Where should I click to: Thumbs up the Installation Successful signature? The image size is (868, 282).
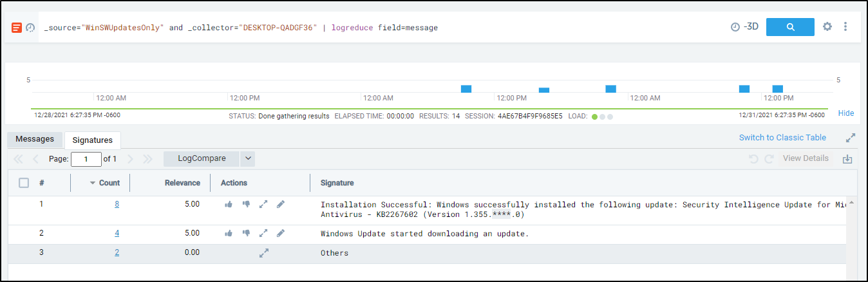(229, 204)
